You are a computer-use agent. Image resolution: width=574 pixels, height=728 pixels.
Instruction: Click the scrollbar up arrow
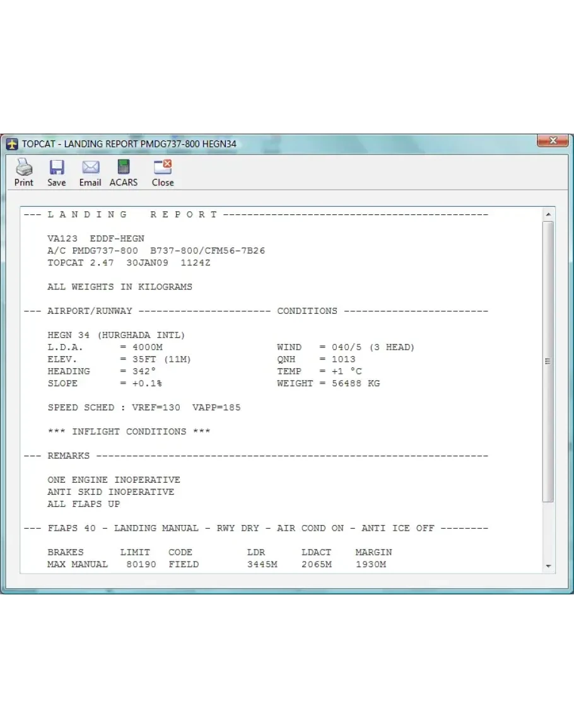tap(548, 215)
